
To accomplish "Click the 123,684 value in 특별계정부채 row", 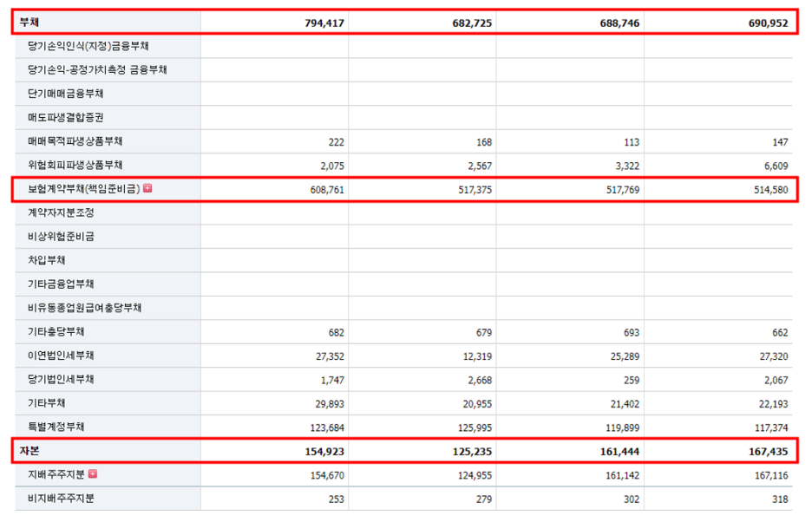I will pyautogui.click(x=327, y=428).
